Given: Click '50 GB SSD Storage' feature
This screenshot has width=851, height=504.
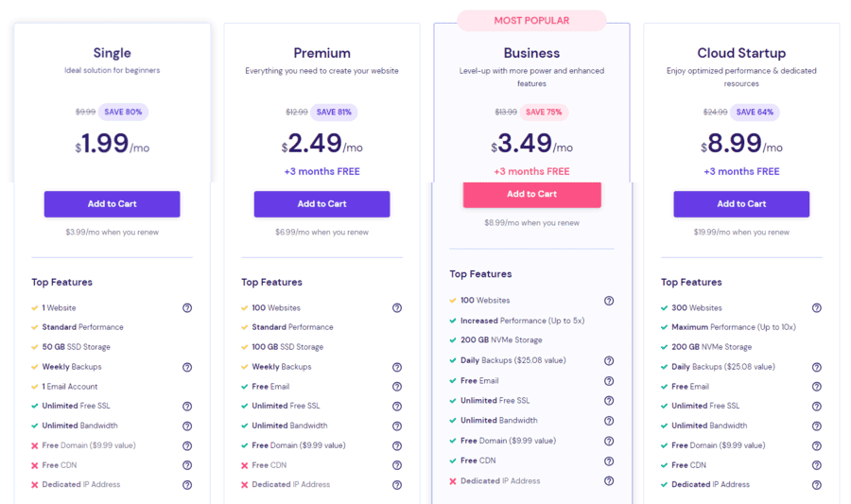Looking at the screenshot, I should click(x=76, y=347).
